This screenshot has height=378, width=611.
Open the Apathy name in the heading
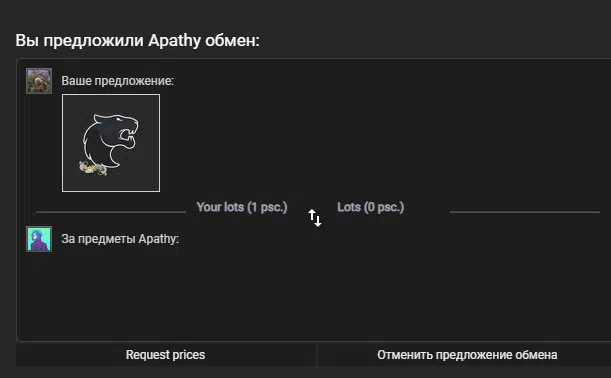[x=175, y=41]
